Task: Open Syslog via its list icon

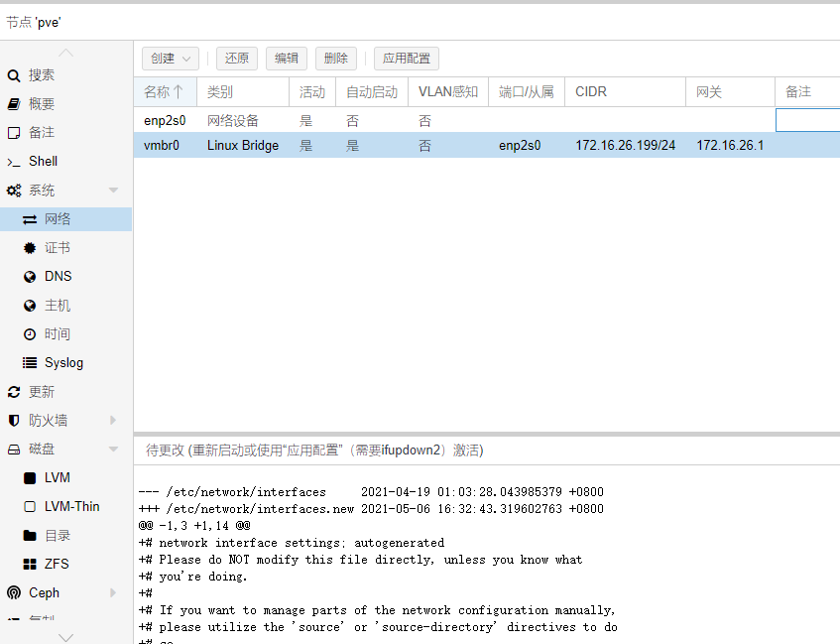Action: 30,363
